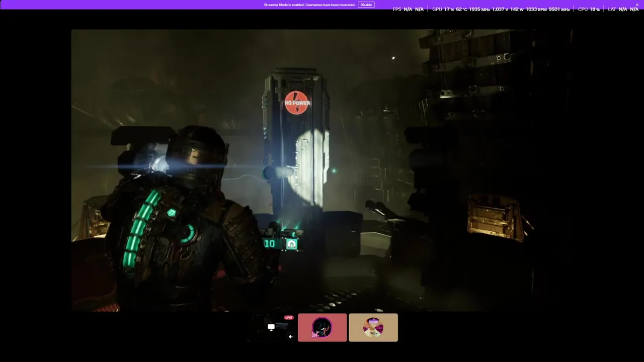This screenshot has width=644, height=362.
Task: Click the monitor icon on the stream tile
Action: pos(271,327)
